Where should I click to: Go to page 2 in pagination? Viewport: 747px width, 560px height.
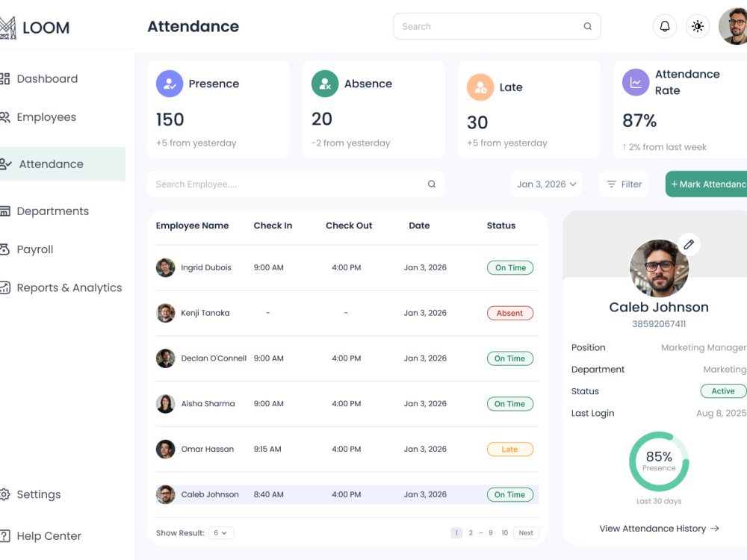[471, 533]
